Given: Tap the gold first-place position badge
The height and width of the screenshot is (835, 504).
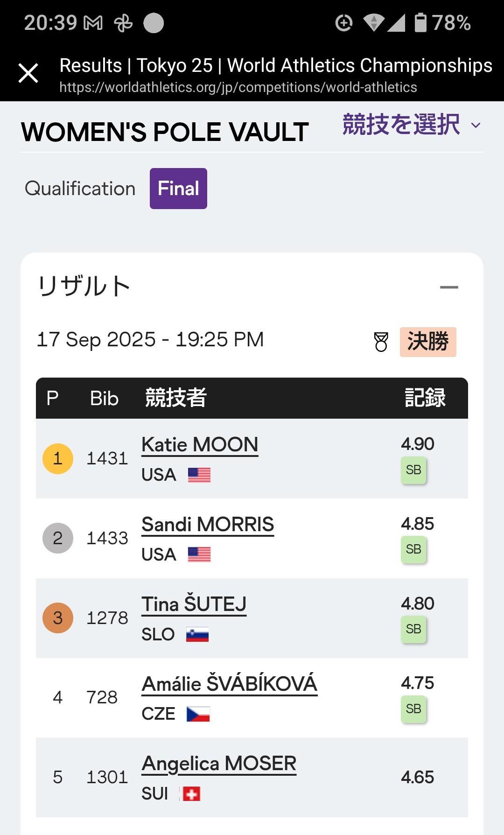Looking at the screenshot, I should click(x=58, y=459).
